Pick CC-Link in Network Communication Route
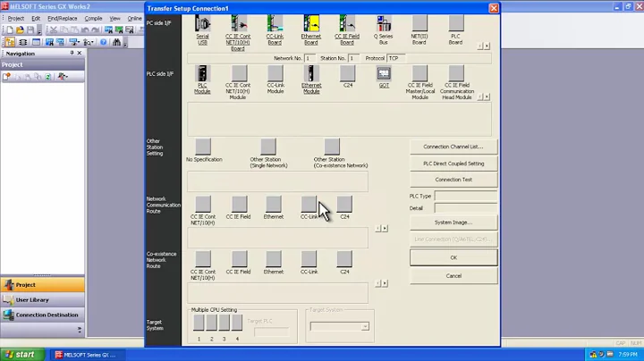 coord(309,204)
